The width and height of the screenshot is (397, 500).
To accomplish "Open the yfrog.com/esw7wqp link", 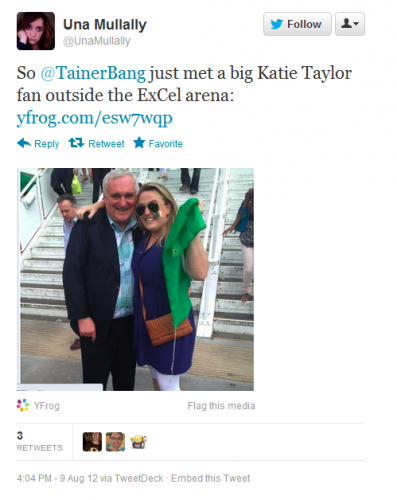I will point(95,118).
